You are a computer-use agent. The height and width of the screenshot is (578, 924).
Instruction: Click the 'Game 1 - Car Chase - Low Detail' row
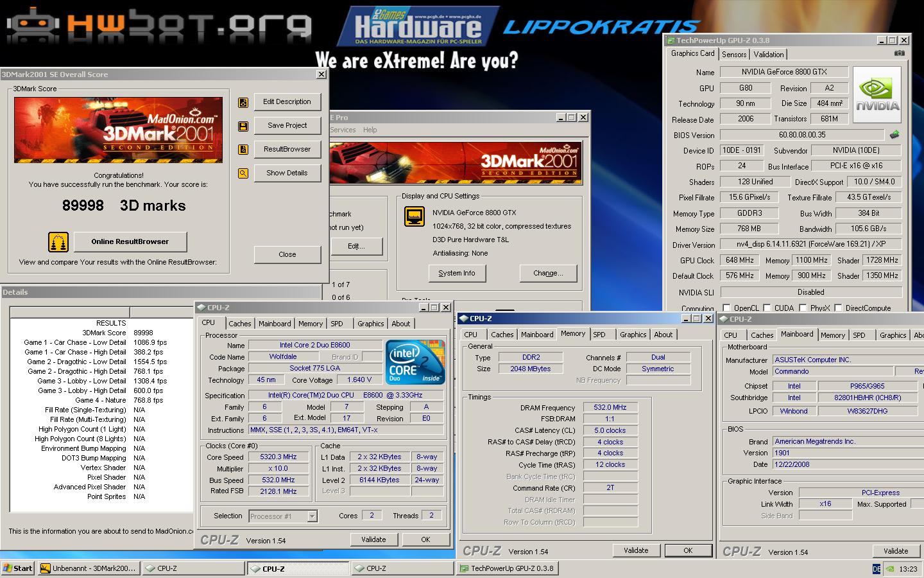point(101,342)
